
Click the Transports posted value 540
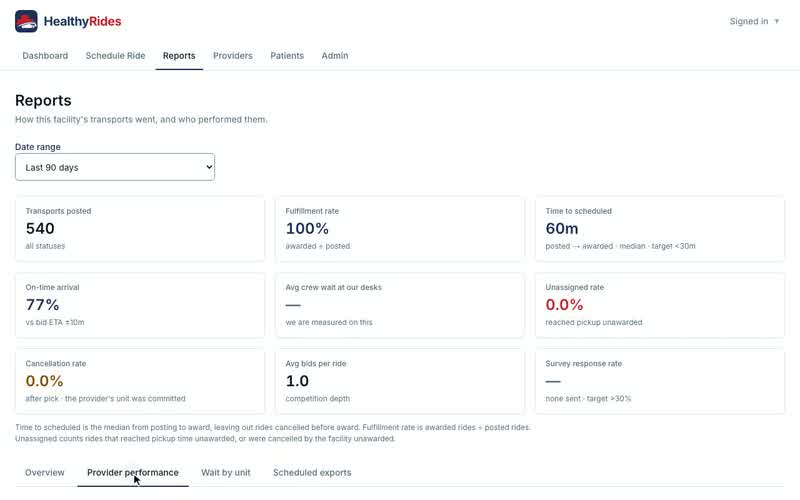[40, 229]
